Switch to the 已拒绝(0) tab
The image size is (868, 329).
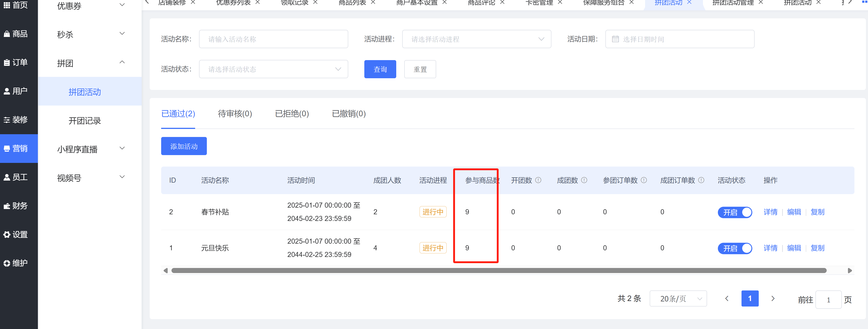(x=292, y=114)
